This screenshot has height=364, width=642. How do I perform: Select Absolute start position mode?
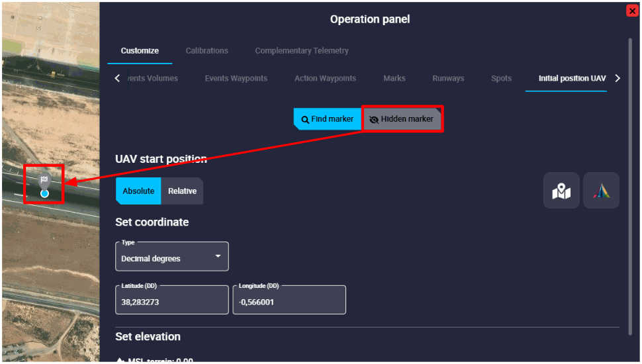(138, 191)
